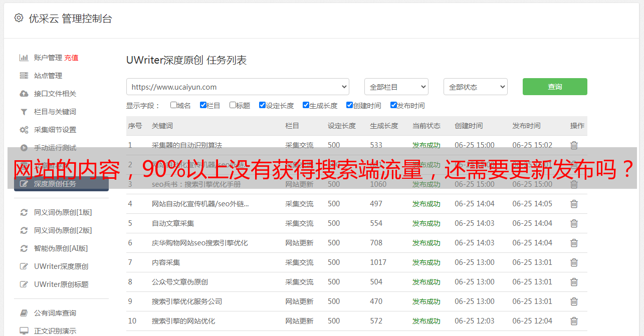Click publish time 06-25 12:04
Image resolution: width=644 pixels, height=336 pixels.
(x=532, y=321)
